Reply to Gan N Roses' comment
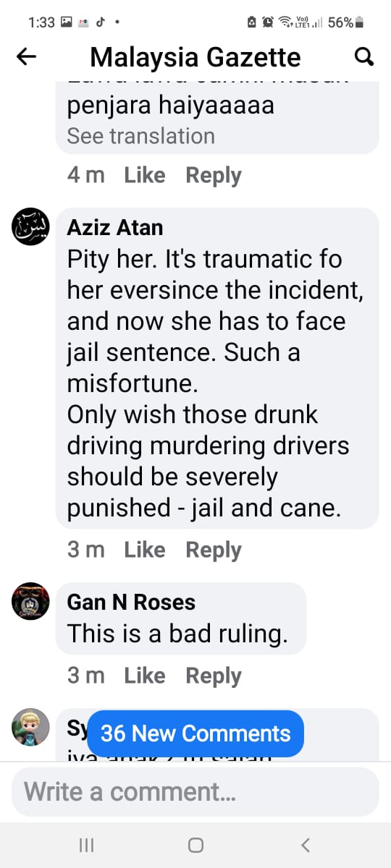The height and width of the screenshot is (868, 391). pos(214,676)
